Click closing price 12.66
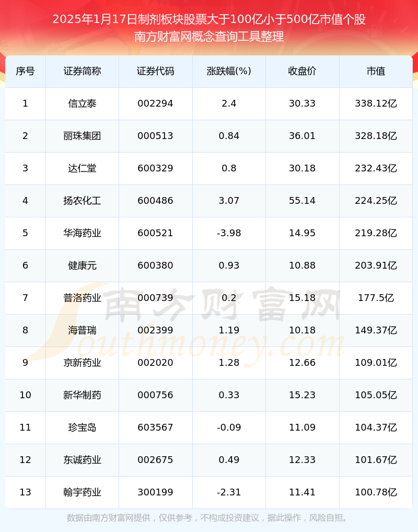418x532 pixels. coord(303,363)
